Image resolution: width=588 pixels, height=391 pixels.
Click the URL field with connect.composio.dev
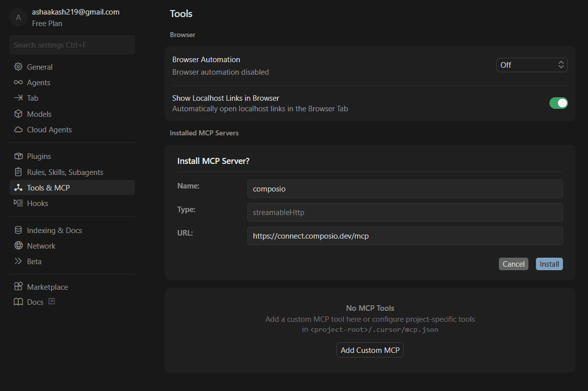tap(405, 236)
